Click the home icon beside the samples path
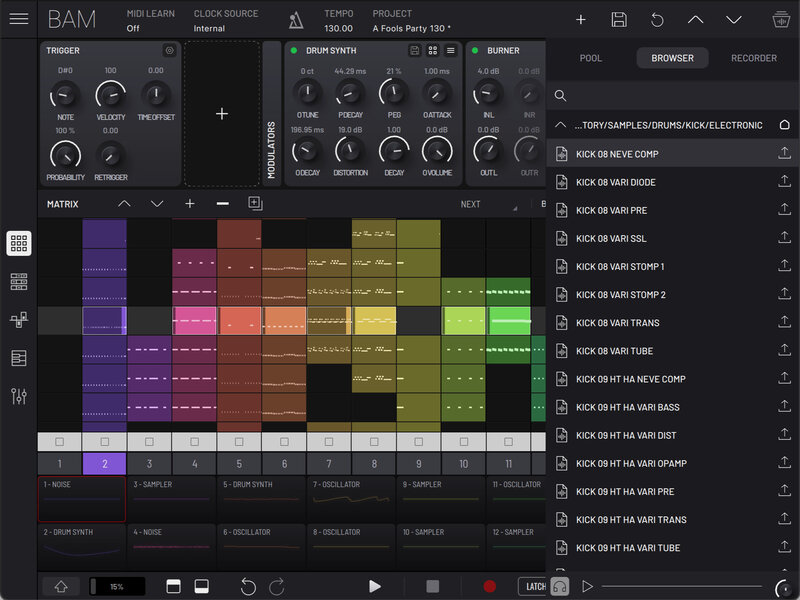This screenshot has width=800, height=600. point(782,125)
